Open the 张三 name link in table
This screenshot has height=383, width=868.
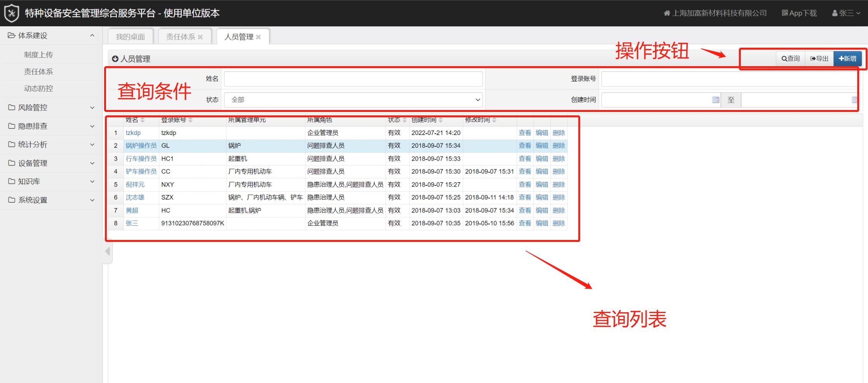(132, 223)
